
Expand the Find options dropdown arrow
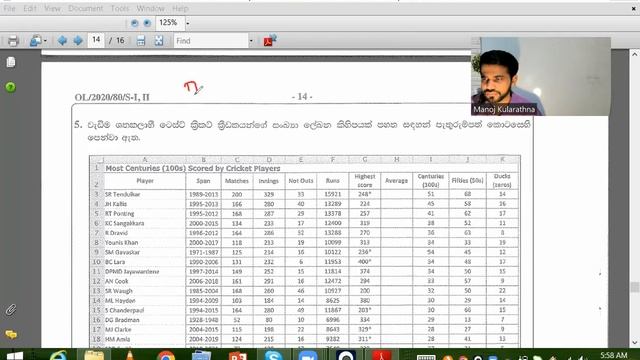251,41
